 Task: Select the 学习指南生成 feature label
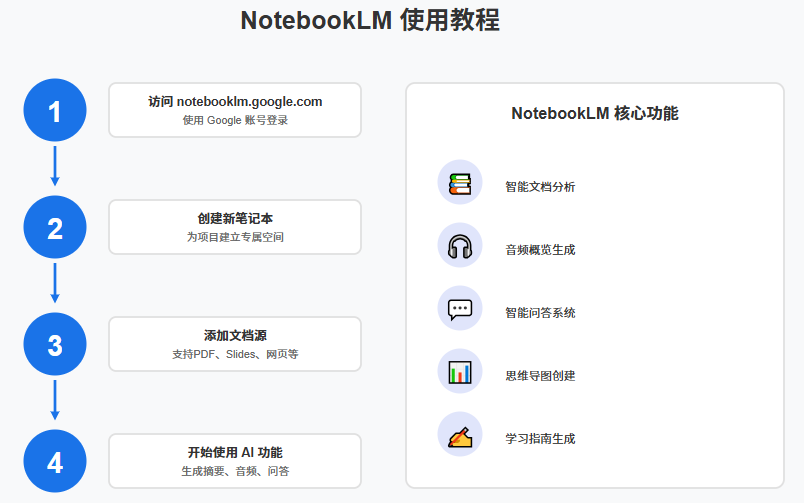[540, 439]
